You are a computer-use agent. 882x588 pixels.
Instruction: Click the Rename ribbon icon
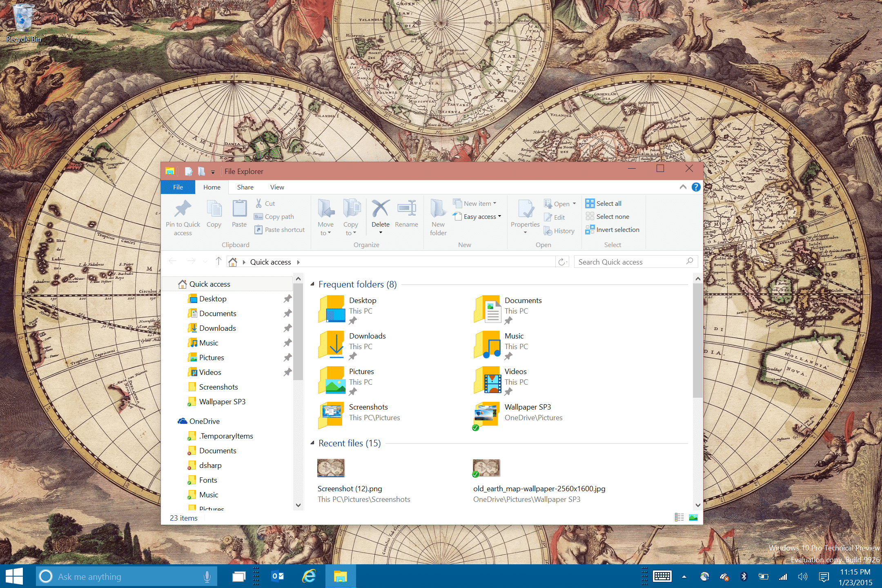click(407, 208)
